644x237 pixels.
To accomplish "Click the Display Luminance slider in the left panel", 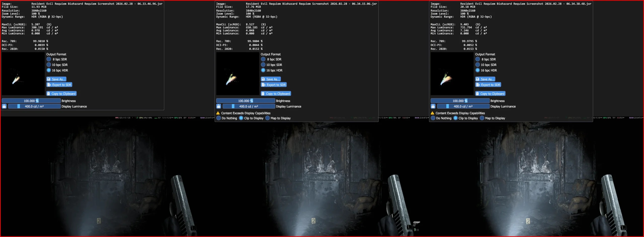I will 34,106.
